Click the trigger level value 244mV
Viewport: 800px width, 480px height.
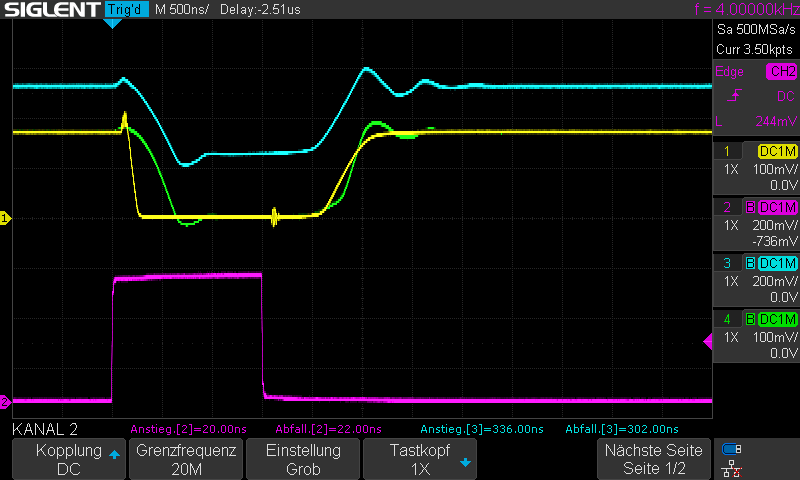point(776,121)
